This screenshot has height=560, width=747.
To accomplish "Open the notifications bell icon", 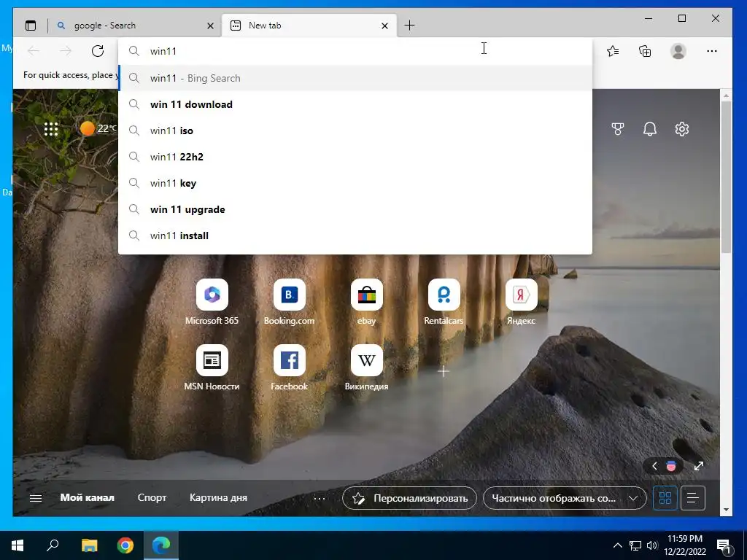I will click(x=650, y=129).
